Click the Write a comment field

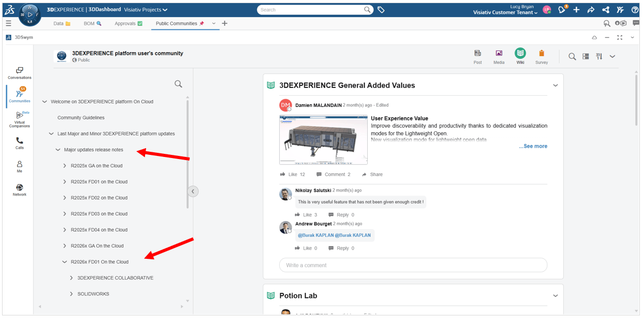click(x=413, y=265)
